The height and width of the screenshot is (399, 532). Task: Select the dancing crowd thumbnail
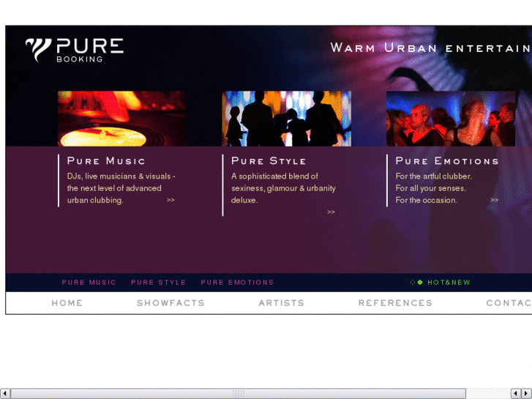451,119
